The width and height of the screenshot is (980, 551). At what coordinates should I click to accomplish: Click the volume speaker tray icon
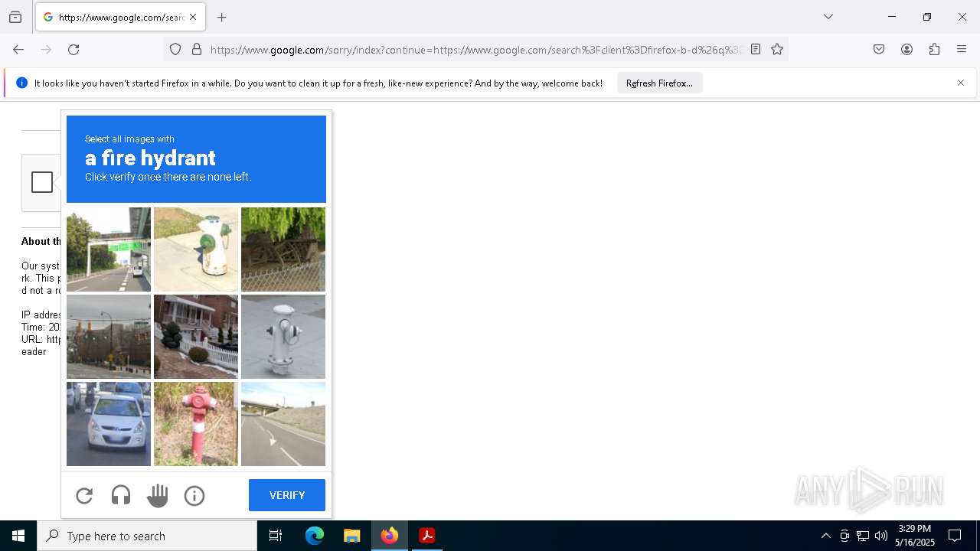pyautogui.click(x=881, y=536)
